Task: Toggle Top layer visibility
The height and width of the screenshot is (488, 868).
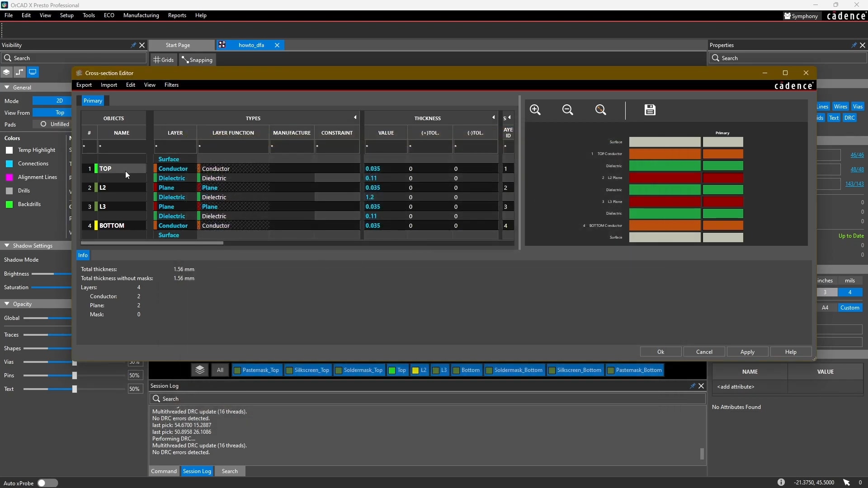Action: coord(397,370)
